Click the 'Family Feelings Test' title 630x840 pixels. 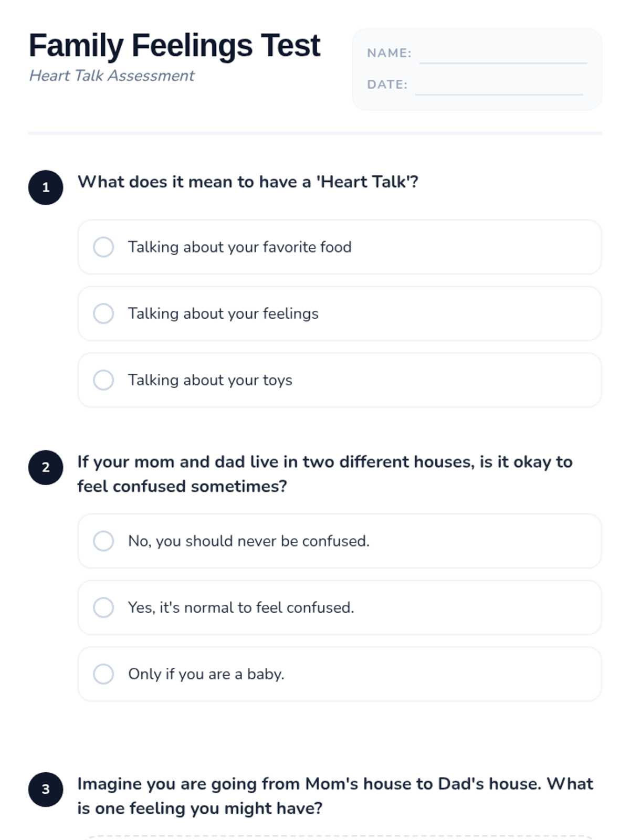point(174,46)
